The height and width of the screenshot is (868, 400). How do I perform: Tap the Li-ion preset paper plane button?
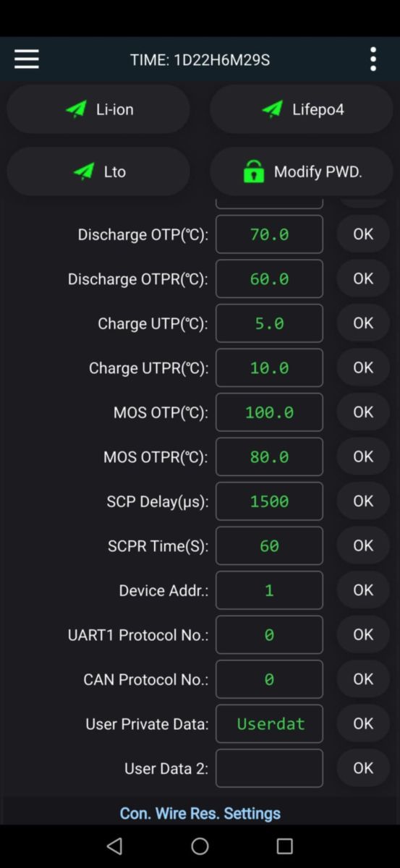click(x=98, y=109)
